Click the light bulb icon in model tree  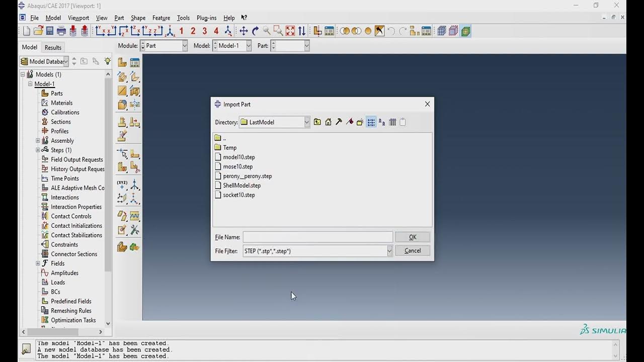(107, 61)
